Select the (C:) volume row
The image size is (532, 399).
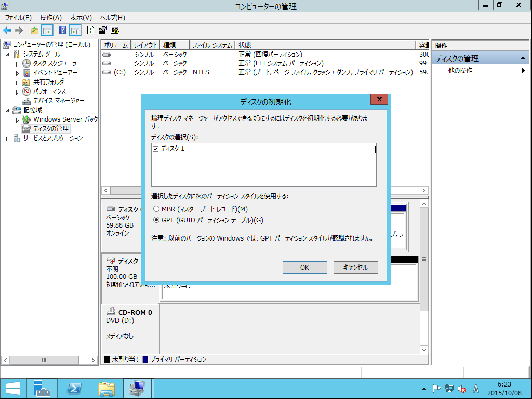point(264,72)
